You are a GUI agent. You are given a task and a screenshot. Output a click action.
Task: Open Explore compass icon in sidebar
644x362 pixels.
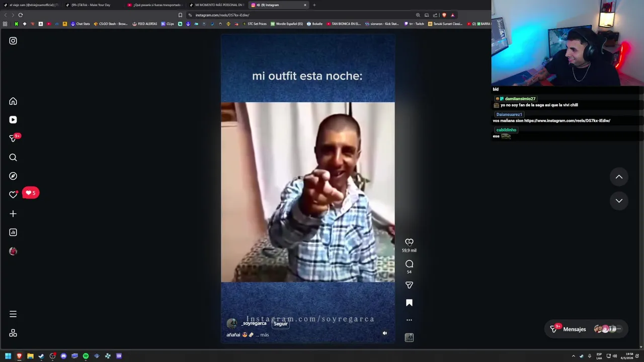pyautogui.click(x=13, y=176)
